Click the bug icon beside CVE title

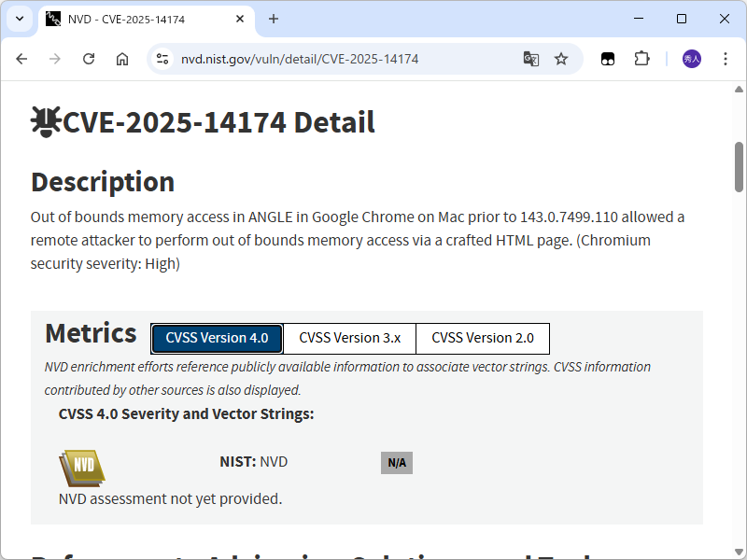(x=46, y=122)
